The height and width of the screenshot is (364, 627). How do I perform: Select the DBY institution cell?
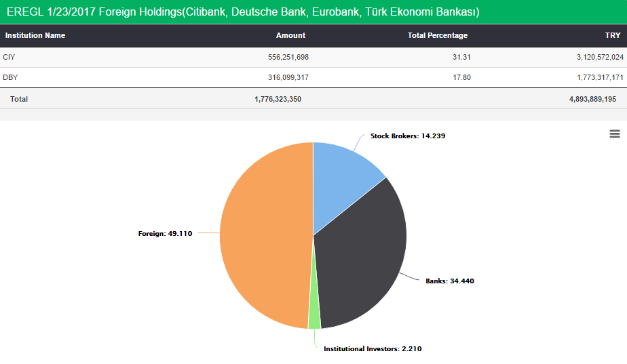[10, 77]
